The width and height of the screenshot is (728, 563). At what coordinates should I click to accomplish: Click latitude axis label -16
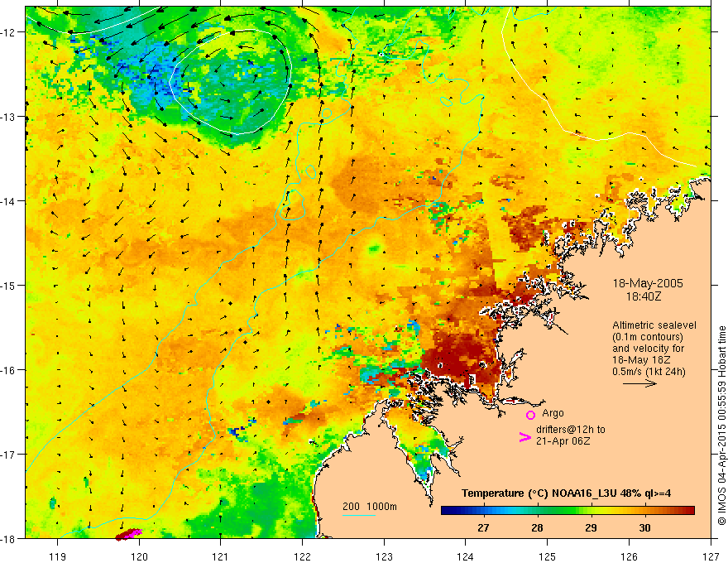click(8, 370)
